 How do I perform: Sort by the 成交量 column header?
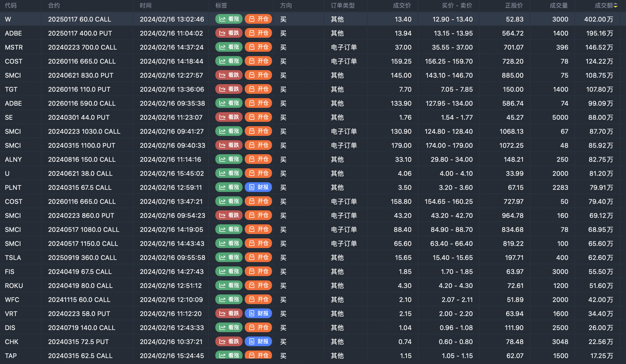pos(559,6)
